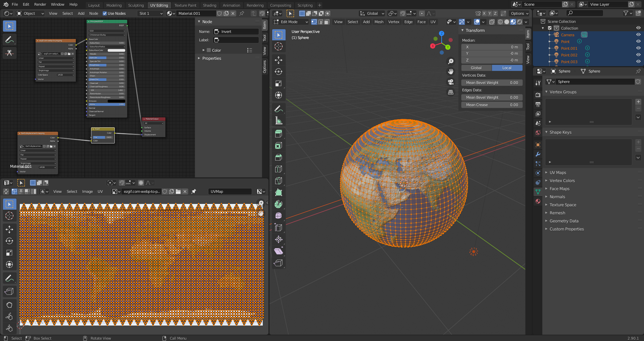The width and height of the screenshot is (644, 341).
Task: Expand the Color section in Node panel
Action: click(x=203, y=50)
